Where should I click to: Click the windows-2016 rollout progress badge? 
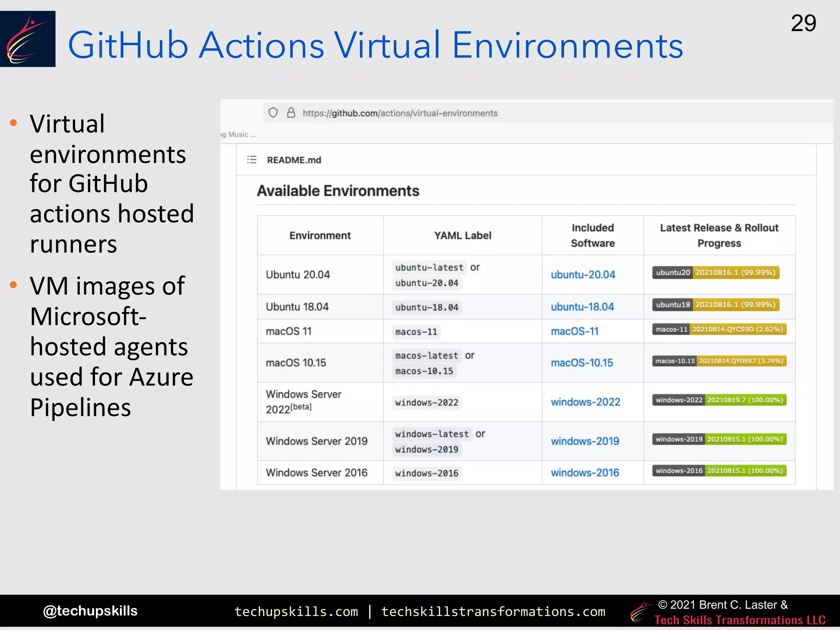[719, 471]
